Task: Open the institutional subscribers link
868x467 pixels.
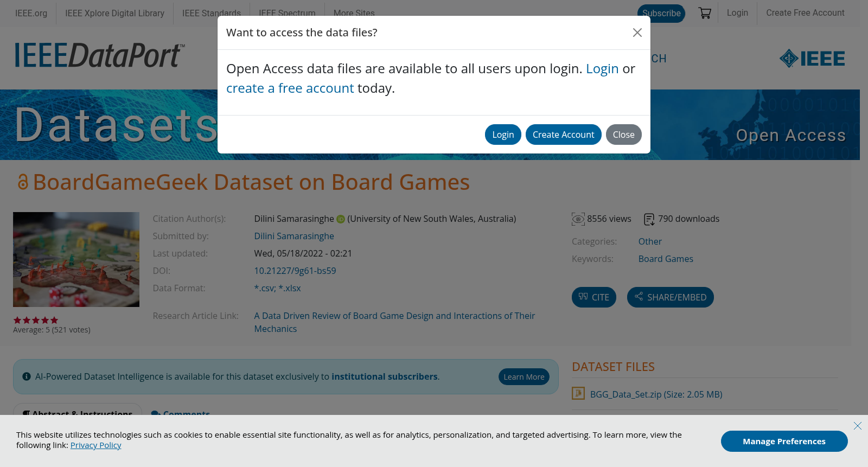Action: 385,376
